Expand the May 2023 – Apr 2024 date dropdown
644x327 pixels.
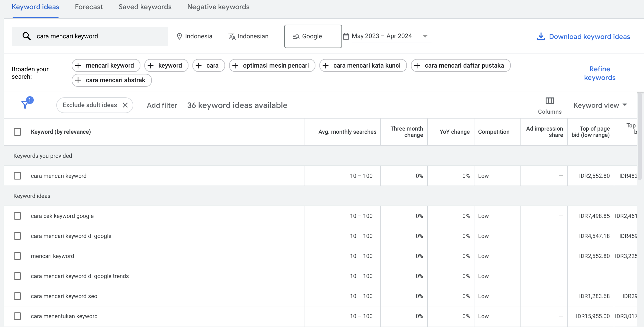coord(425,36)
